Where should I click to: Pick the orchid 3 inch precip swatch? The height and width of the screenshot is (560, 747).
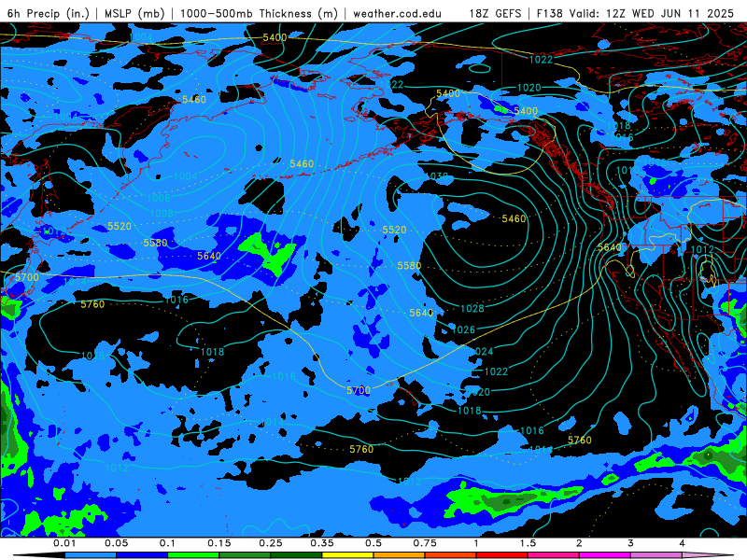click(656, 555)
